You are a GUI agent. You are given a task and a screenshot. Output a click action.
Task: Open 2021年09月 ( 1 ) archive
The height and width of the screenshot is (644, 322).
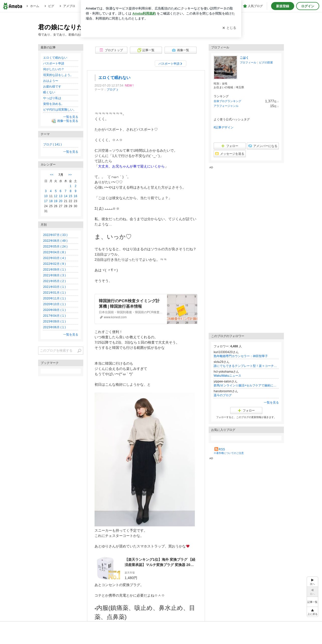tap(54, 270)
